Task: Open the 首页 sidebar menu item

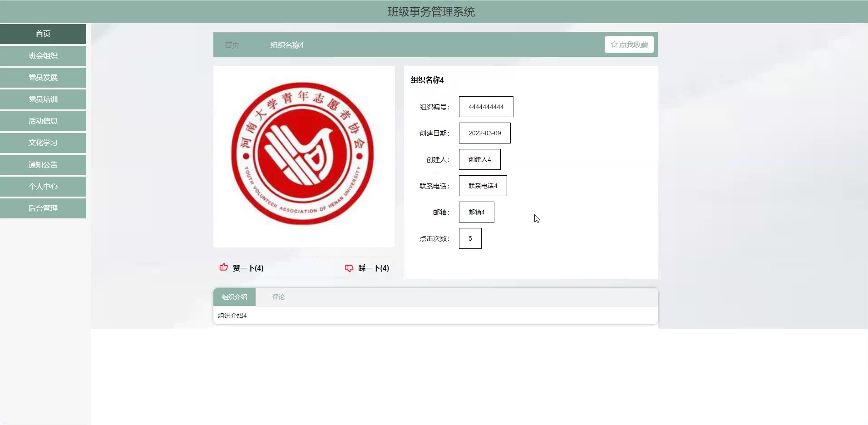Action: click(x=43, y=34)
